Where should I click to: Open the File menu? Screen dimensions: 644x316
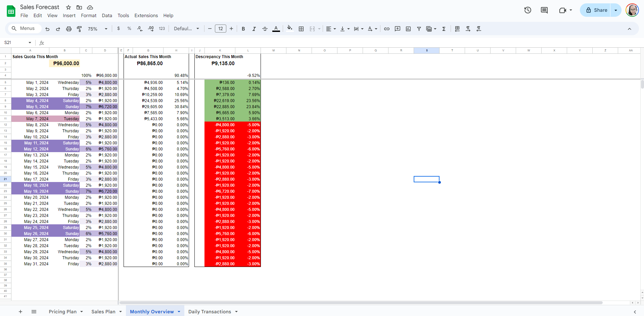(24, 15)
